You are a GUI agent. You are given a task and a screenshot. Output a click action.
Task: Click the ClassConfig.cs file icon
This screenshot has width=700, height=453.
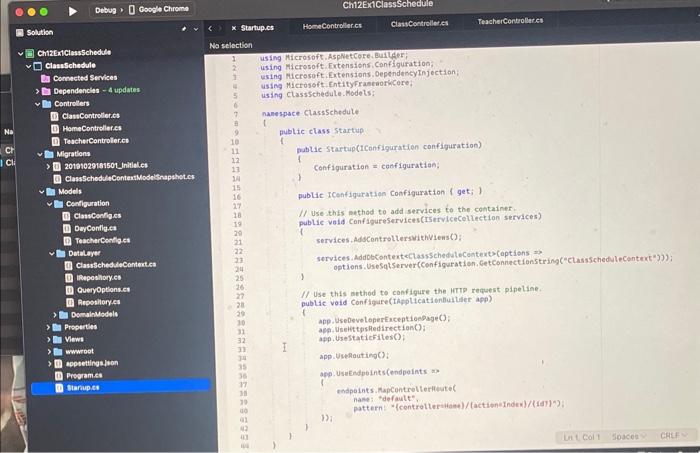pyautogui.click(x=67, y=216)
